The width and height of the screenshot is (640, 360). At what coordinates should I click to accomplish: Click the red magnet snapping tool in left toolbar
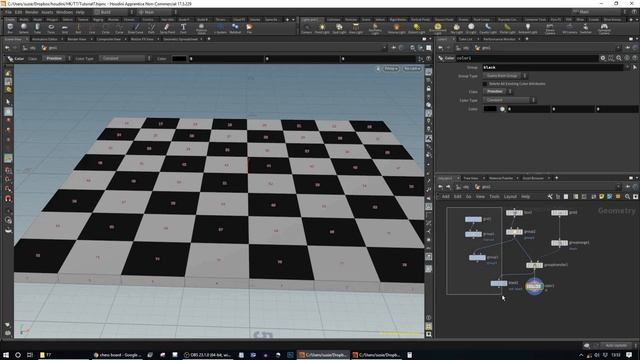(x=8, y=199)
